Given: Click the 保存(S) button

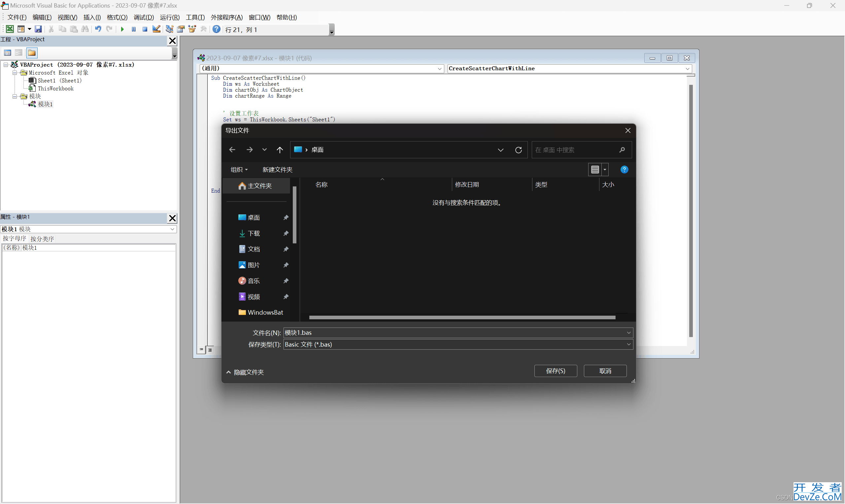Looking at the screenshot, I should tap(556, 371).
